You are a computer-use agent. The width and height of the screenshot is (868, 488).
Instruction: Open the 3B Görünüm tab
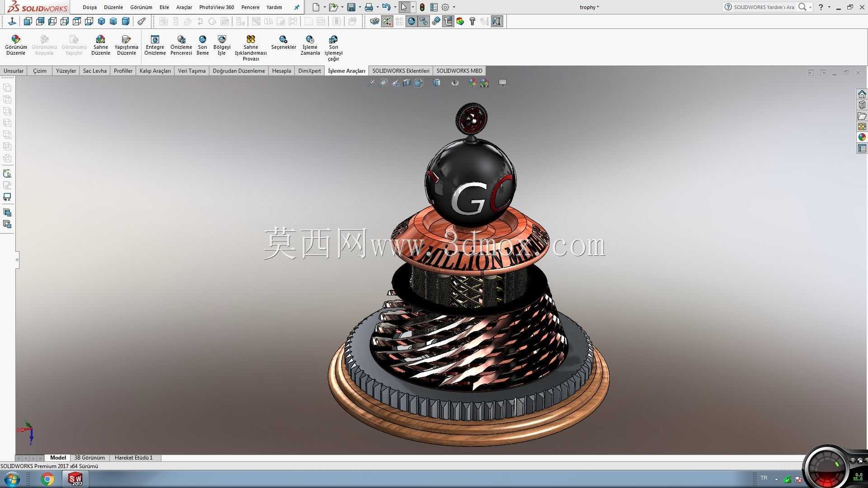click(x=90, y=458)
